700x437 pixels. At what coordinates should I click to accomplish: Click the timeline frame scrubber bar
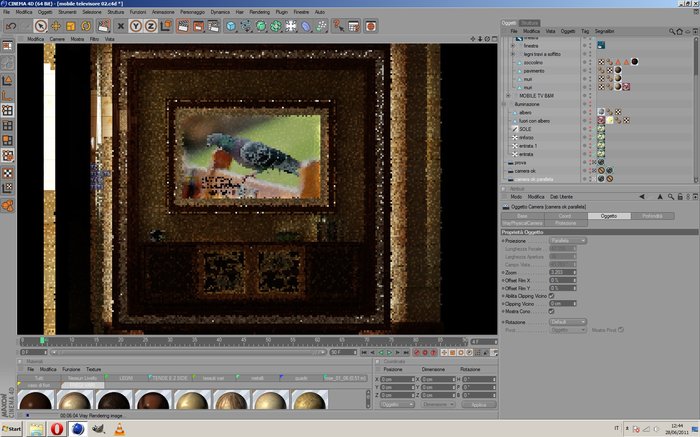pyautogui.click(x=244, y=341)
